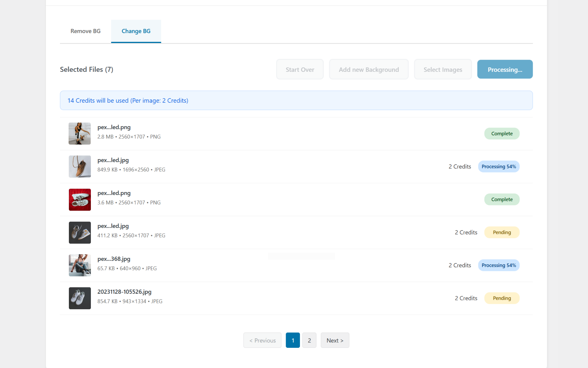Open the red background sneakers thumbnail

pos(80,199)
